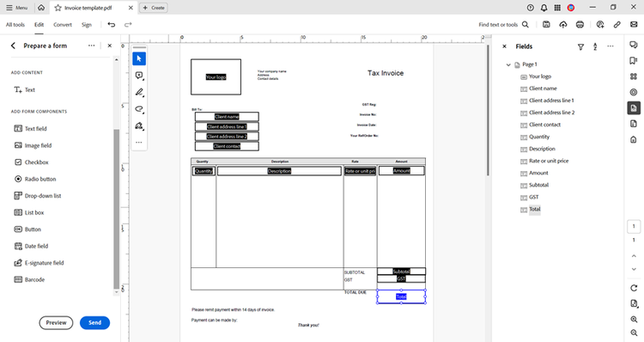Open the comments panel icon
Screen dimensions: 644x342
(x=634, y=45)
